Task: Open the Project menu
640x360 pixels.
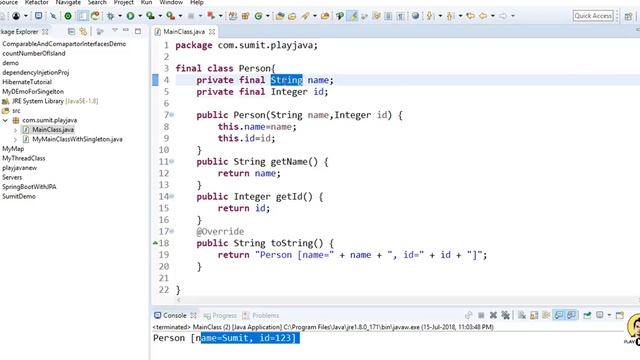Action: [124, 2]
